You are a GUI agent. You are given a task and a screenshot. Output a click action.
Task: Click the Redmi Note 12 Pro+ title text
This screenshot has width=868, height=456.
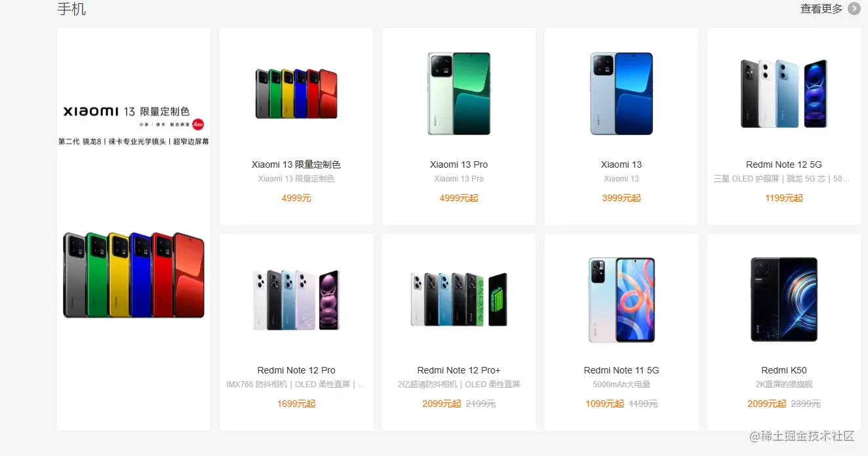tap(459, 370)
